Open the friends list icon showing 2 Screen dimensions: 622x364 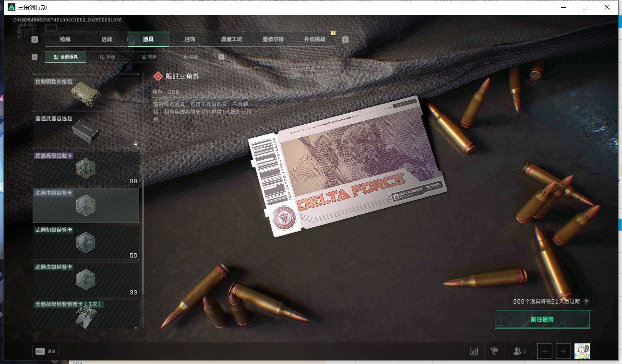coord(519,351)
